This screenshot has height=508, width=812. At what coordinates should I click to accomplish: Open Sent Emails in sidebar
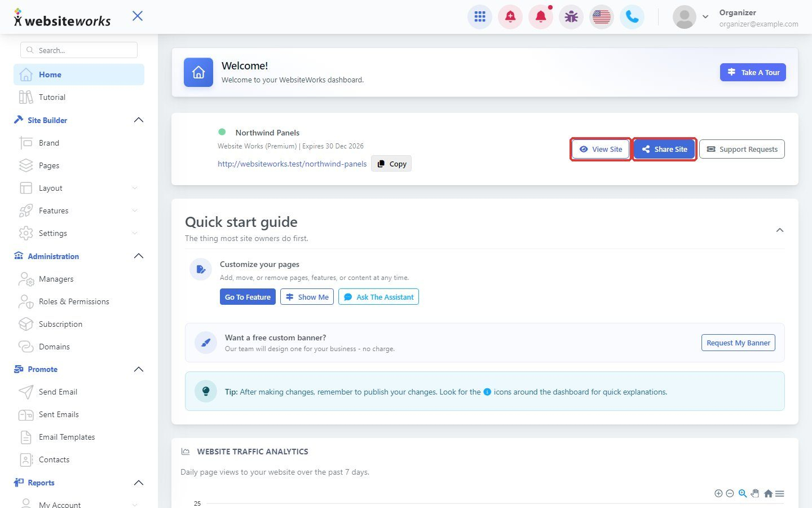(x=79, y=414)
